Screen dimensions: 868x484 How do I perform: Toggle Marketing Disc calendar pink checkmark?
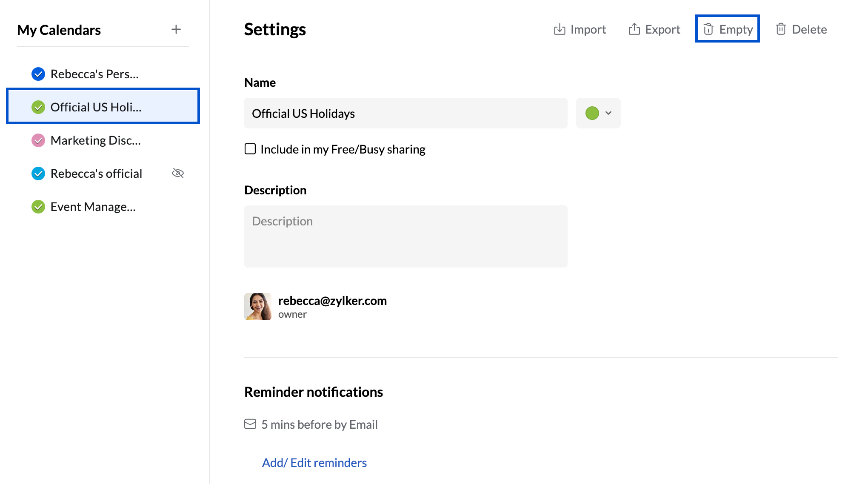[38, 140]
